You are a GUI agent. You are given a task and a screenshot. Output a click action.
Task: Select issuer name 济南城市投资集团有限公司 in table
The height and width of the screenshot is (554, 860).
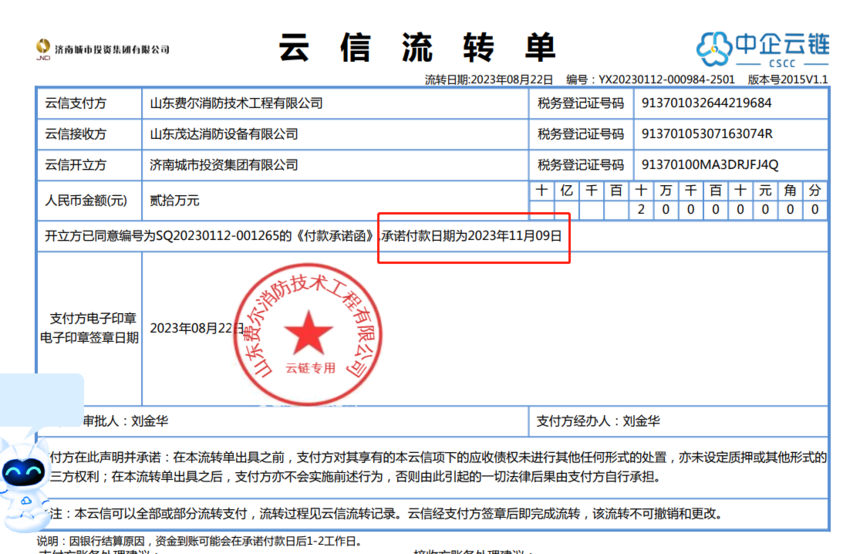(224, 165)
